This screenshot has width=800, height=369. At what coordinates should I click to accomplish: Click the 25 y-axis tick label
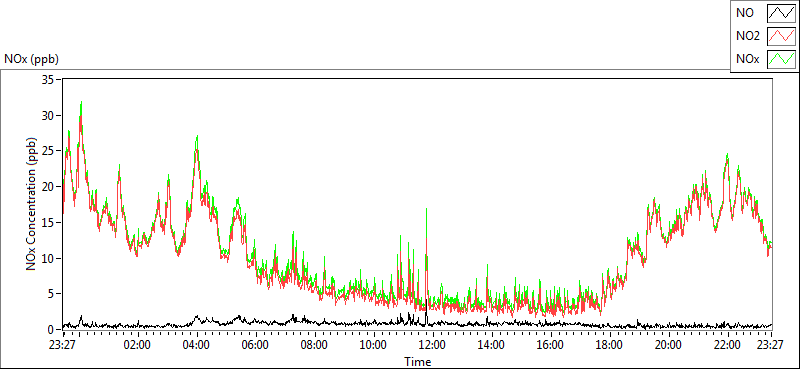pyautogui.click(x=49, y=151)
